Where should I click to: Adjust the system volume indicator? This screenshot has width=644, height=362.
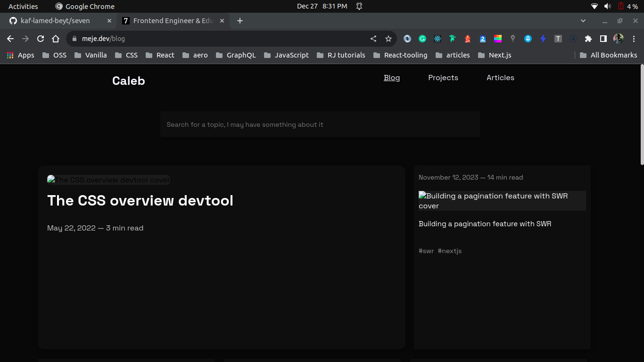(x=607, y=6)
